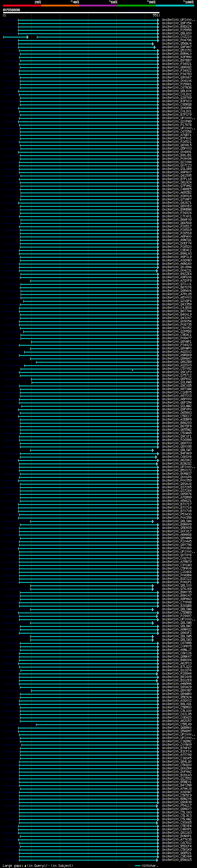The image size is (197, 868).
Task: Select the query name AV558896
Action: click(11, 10)
